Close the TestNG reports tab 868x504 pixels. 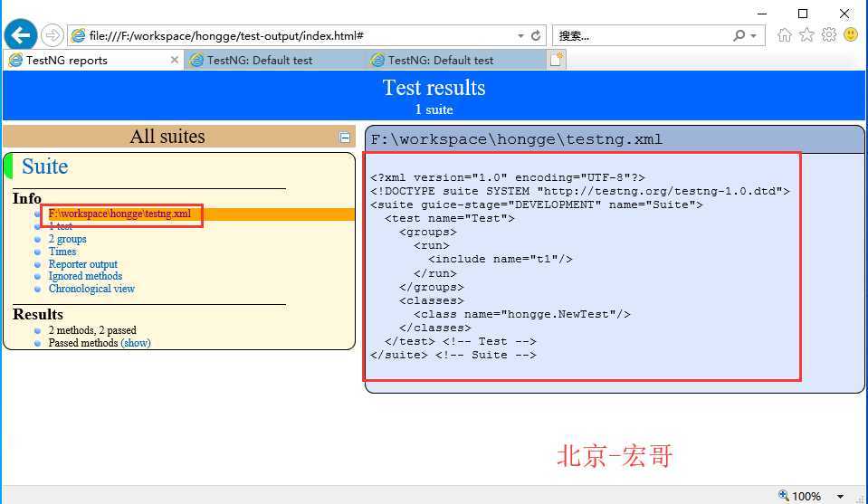point(175,60)
